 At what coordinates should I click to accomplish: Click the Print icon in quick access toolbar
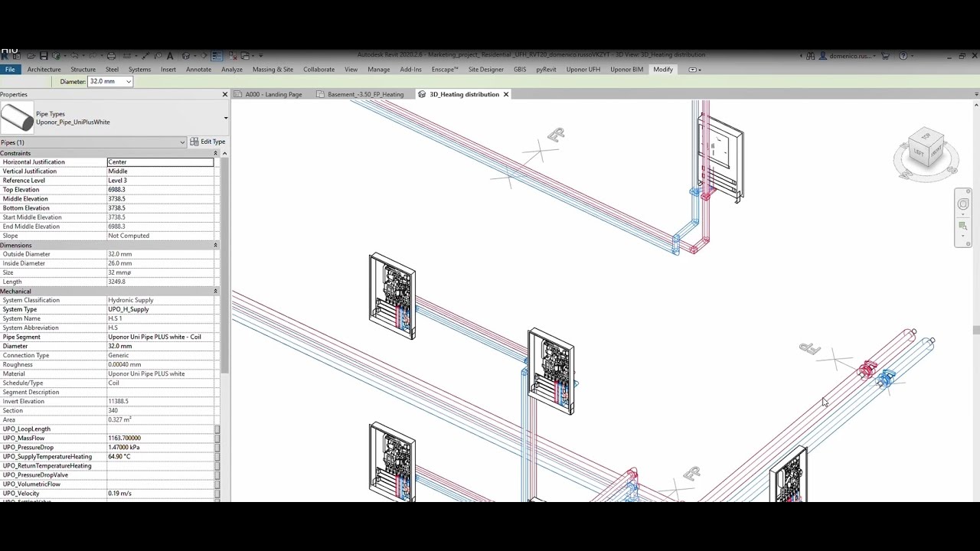click(x=111, y=56)
